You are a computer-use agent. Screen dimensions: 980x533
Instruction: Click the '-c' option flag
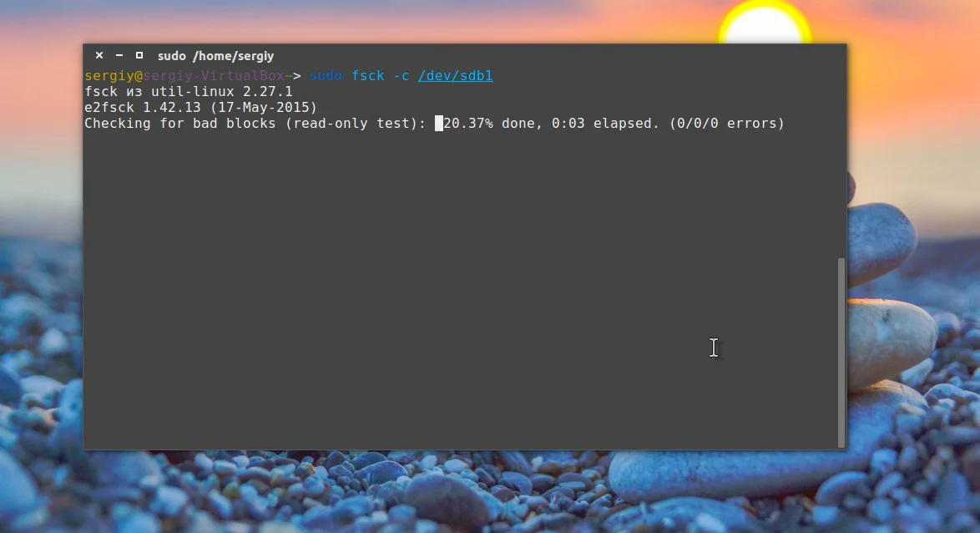[402, 76]
